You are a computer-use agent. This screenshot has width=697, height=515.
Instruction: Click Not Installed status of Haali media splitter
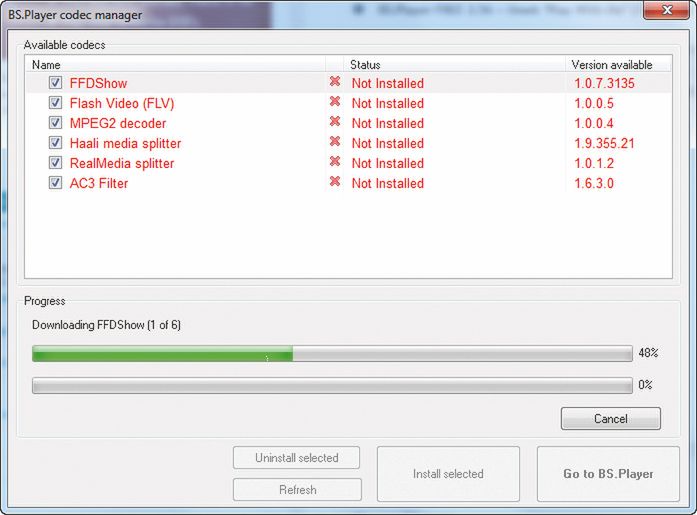coord(388,143)
